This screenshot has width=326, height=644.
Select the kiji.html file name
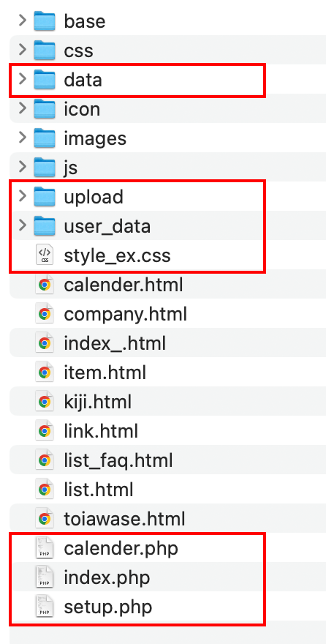click(98, 402)
